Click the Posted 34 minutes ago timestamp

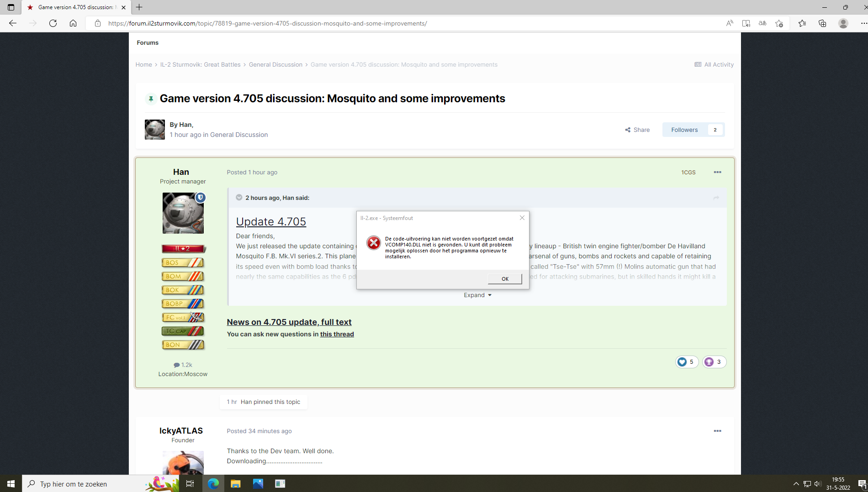tap(259, 431)
